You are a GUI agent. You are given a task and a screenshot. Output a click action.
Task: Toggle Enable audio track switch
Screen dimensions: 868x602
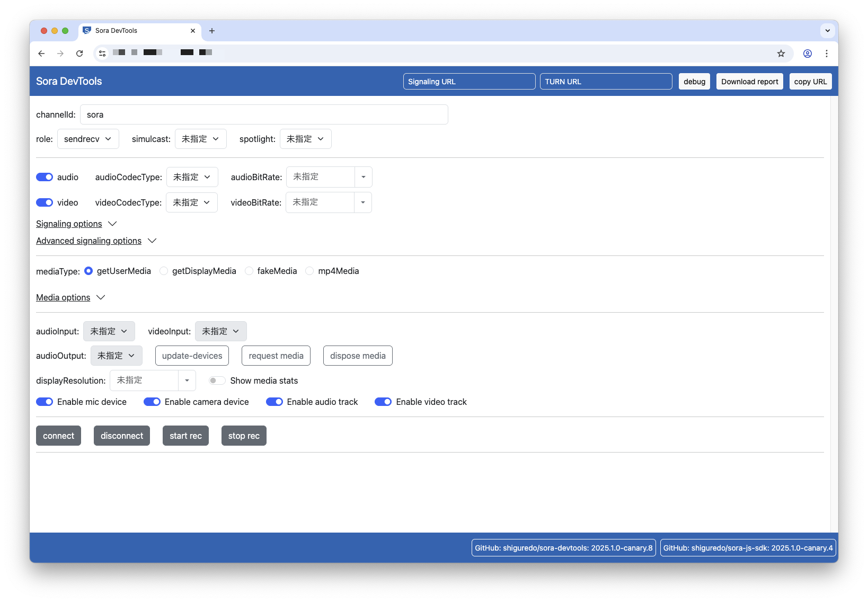pos(274,402)
